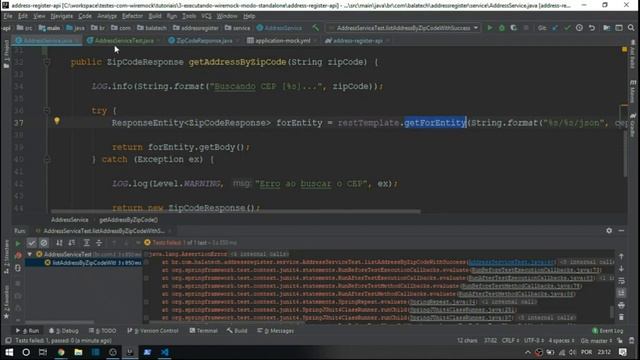Rerun tests with green play icon in Run panel

(18, 243)
